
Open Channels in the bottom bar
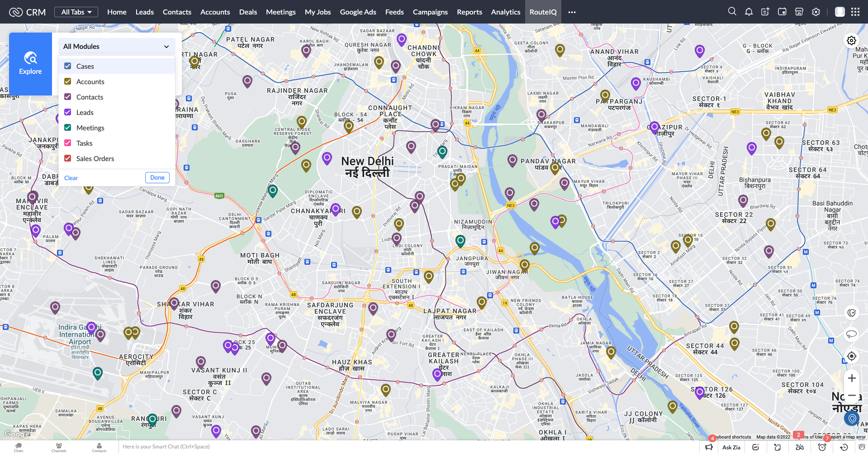[59, 447]
